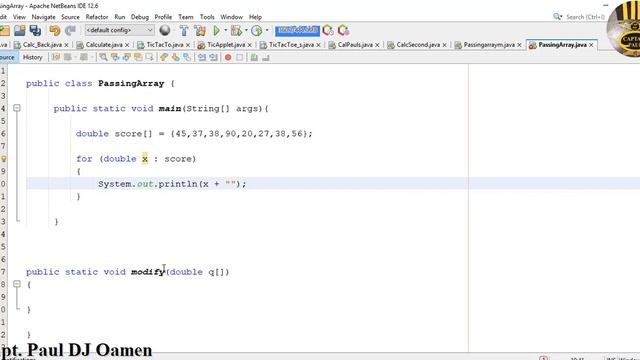Start macro recording with red circle

tap(228, 57)
